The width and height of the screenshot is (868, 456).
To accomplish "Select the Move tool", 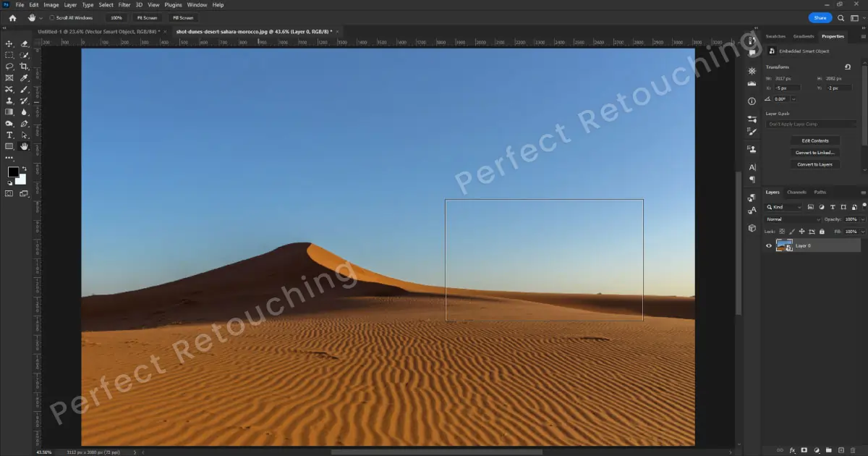I will 9,44.
